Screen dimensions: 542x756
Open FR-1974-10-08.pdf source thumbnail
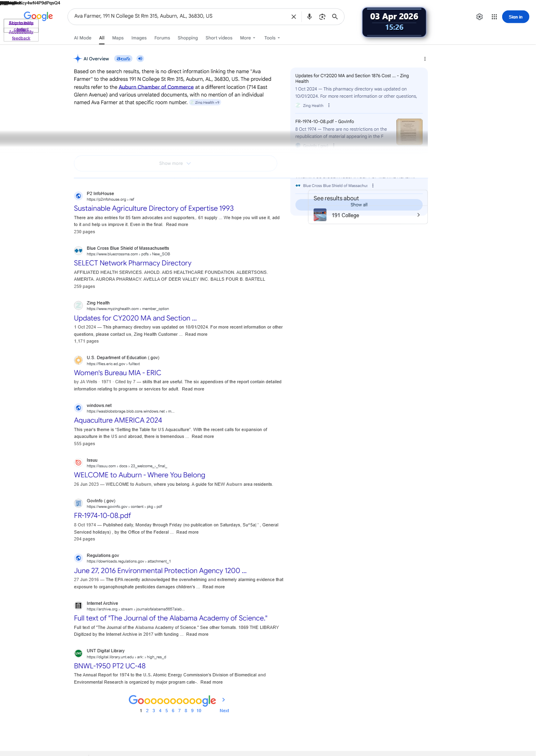click(x=409, y=131)
